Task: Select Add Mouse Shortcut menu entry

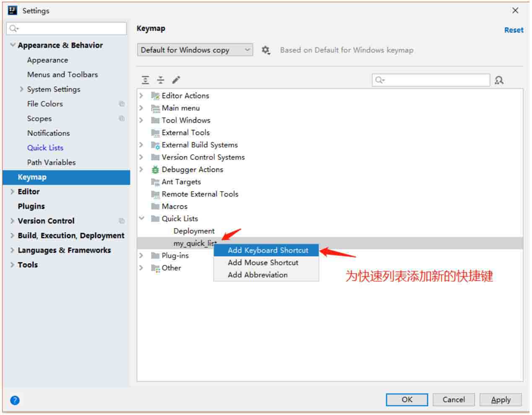Action: (x=263, y=262)
